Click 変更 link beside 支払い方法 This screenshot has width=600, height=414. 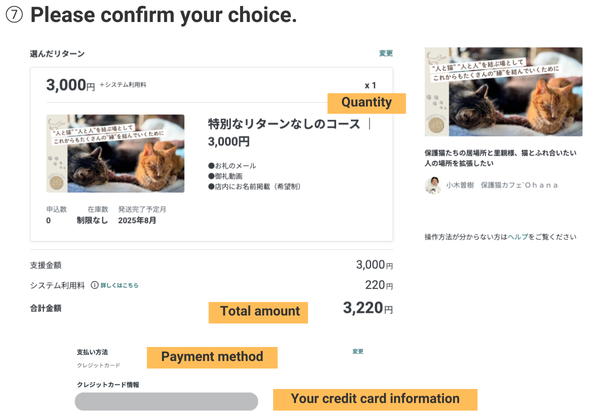coord(358,351)
